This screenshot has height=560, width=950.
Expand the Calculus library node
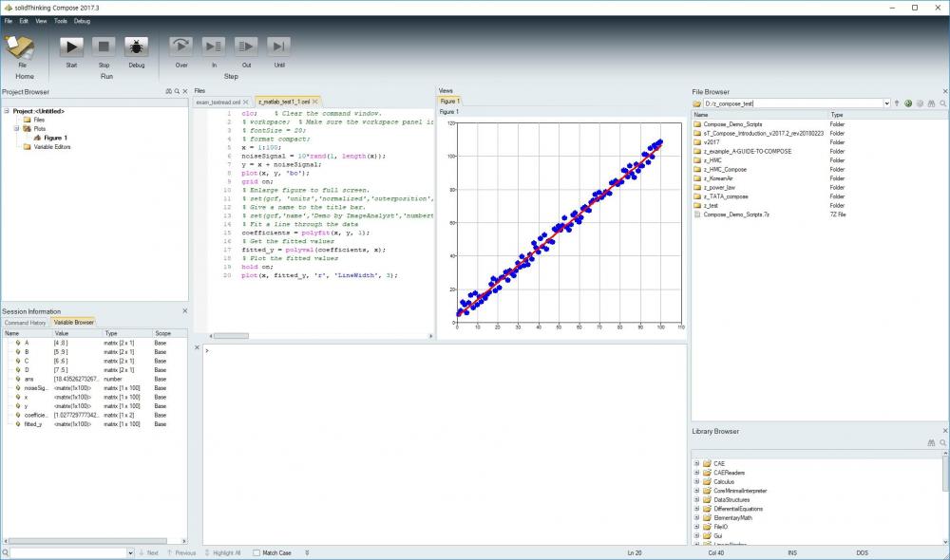pyautogui.click(x=696, y=482)
